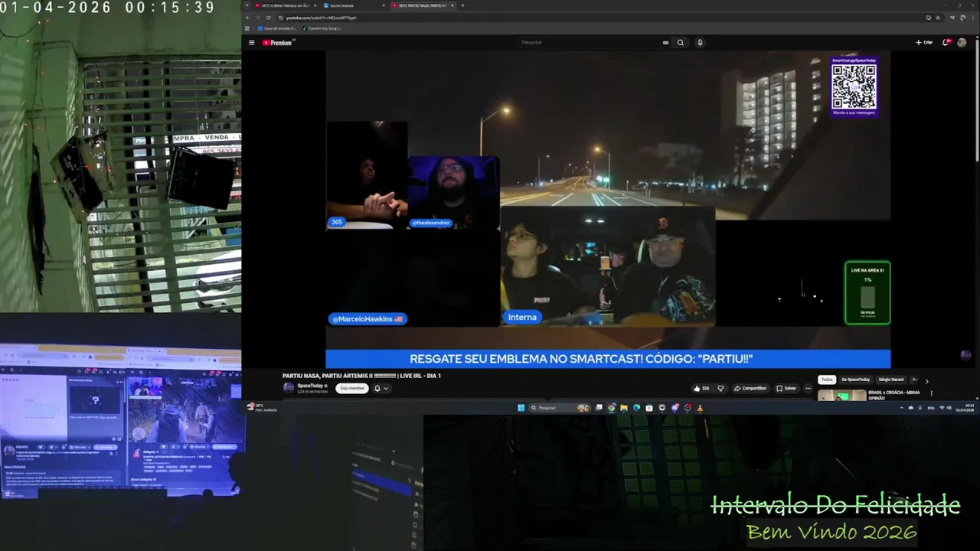Image resolution: width=980 pixels, height=551 pixels.
Task: Open the YouTube notifications bell
Action: (x=946, y=43)
